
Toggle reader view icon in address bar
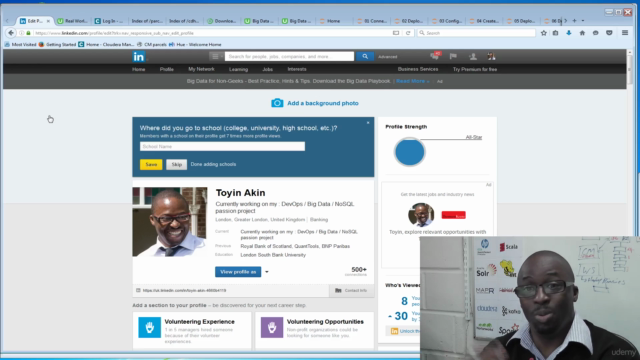[396, 33]
